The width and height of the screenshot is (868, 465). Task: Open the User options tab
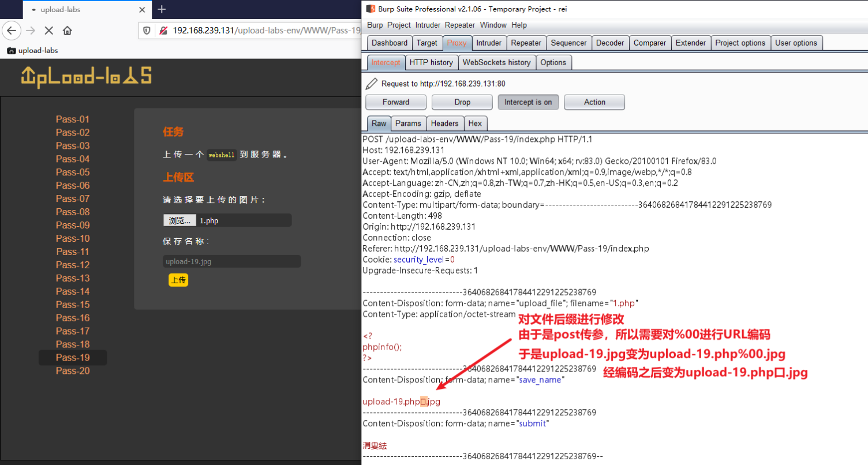tap(796, 43)
